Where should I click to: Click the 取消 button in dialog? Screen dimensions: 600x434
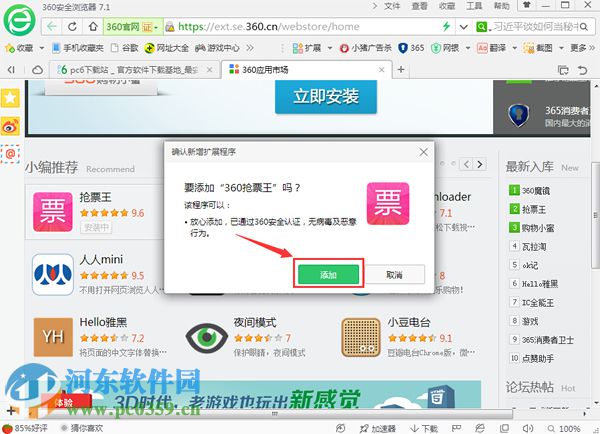394,274
